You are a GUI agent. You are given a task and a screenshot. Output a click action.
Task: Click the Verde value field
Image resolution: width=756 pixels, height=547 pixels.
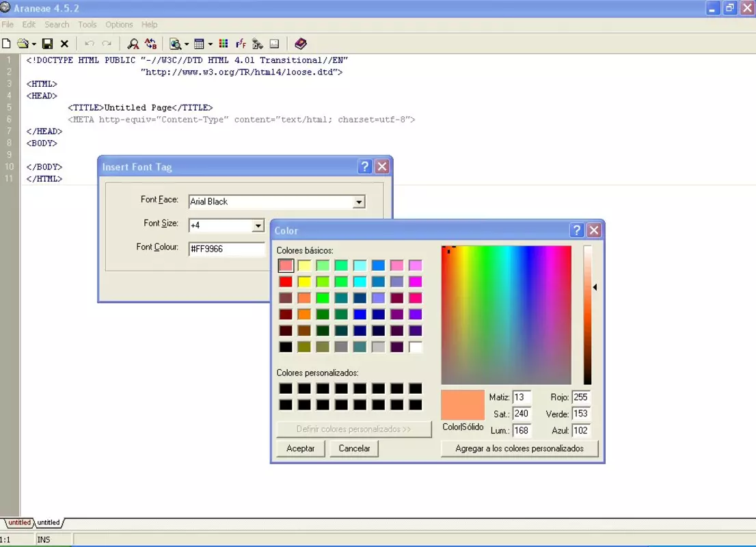[581, 414]
